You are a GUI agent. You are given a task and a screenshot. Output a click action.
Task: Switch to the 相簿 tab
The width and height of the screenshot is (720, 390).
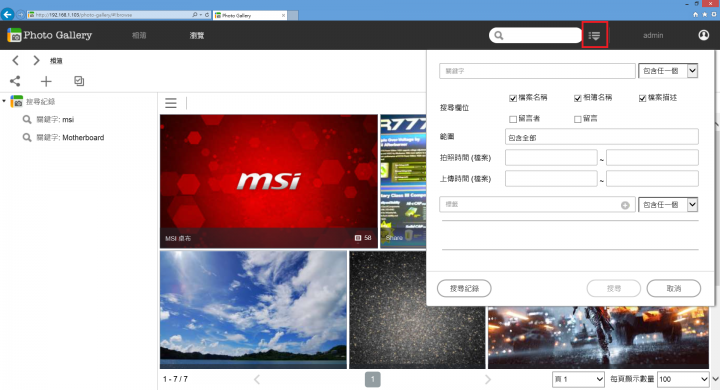coord(139,35)
